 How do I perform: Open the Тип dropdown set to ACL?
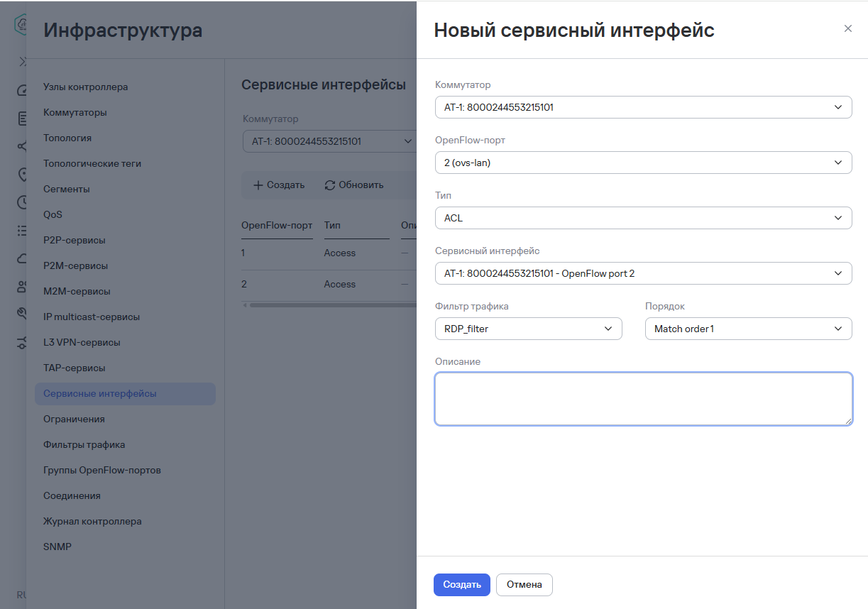click(643, 218)
